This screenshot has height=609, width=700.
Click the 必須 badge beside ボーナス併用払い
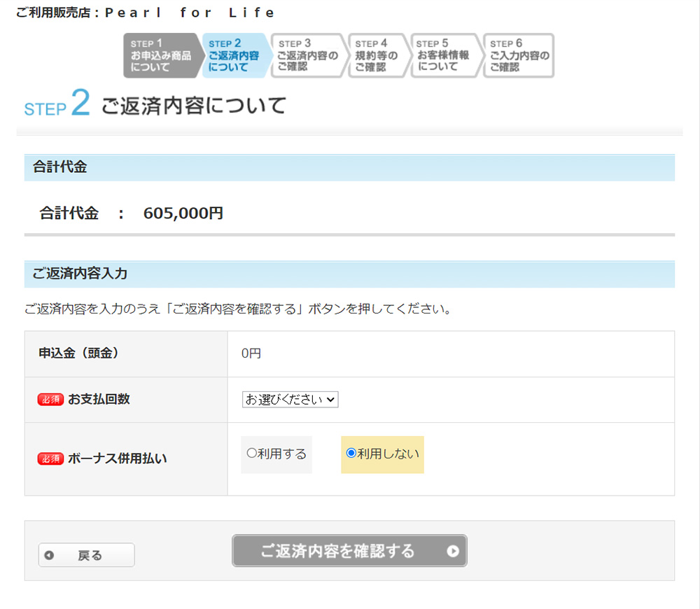point(50,459)
